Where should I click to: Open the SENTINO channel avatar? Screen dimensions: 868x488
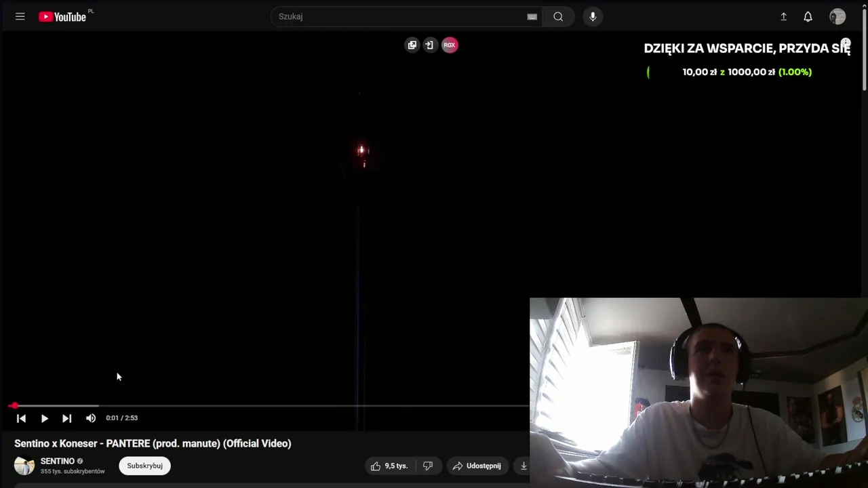24,466
